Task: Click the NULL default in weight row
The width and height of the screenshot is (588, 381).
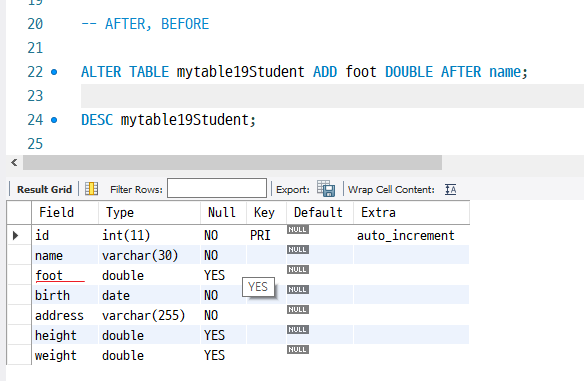Action: point(298,350)
